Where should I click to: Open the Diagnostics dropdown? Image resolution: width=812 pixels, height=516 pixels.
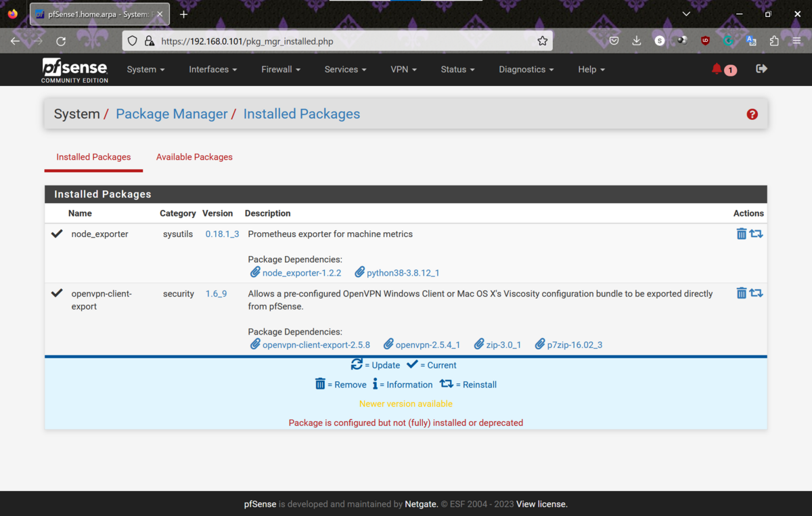coord(526,69)
